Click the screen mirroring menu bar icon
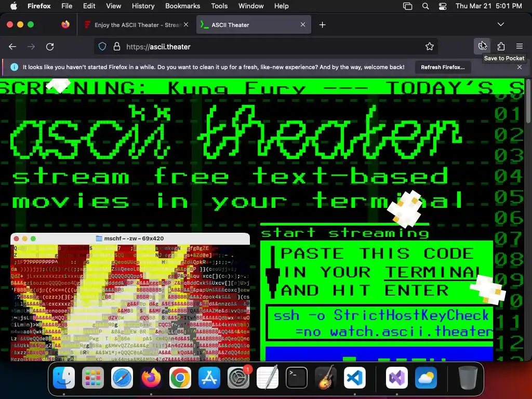Viewport: 532px width, 399px height. click(407, 6)
